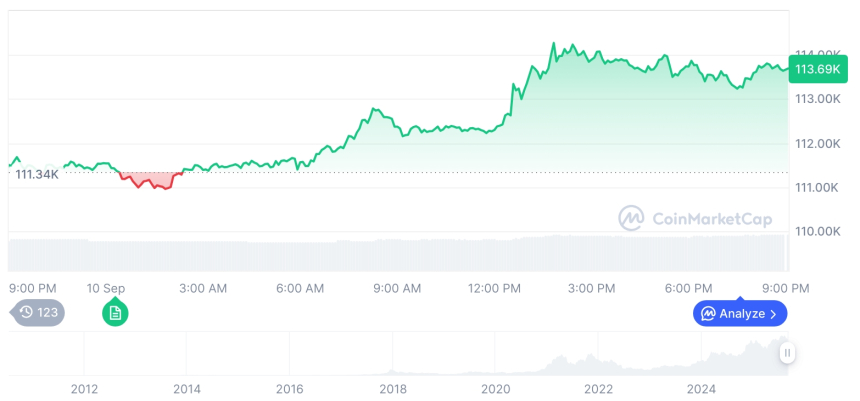Open the 123 history events badge
This screenshot has width=860, height=401.
point(40,313)
